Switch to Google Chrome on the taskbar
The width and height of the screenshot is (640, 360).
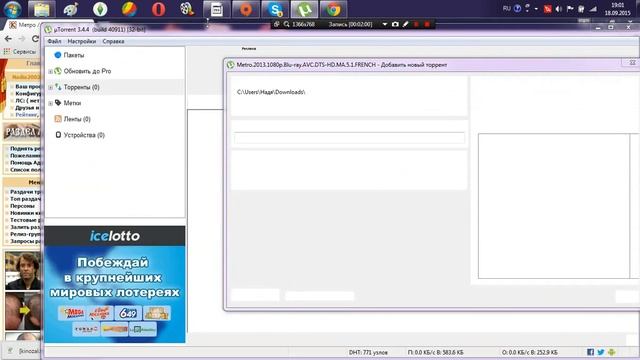pos(333,9)
